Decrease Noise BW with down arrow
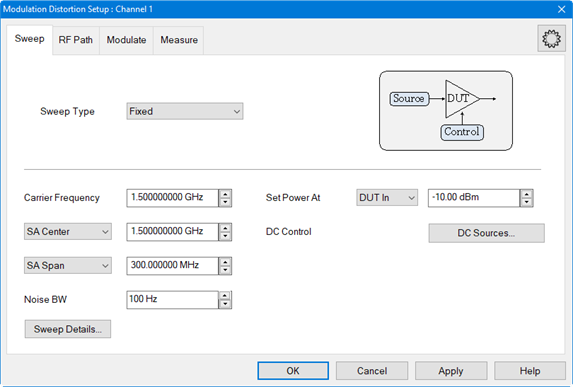This screenshot has width=573, height=387. pyautogui.click(x=225, y=304)
